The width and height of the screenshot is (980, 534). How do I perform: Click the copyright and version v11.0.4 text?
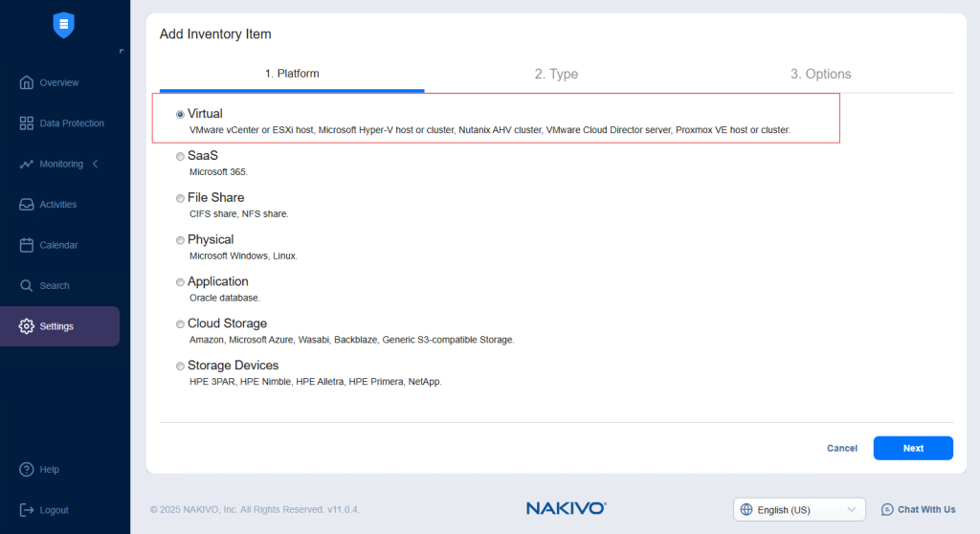255,510
